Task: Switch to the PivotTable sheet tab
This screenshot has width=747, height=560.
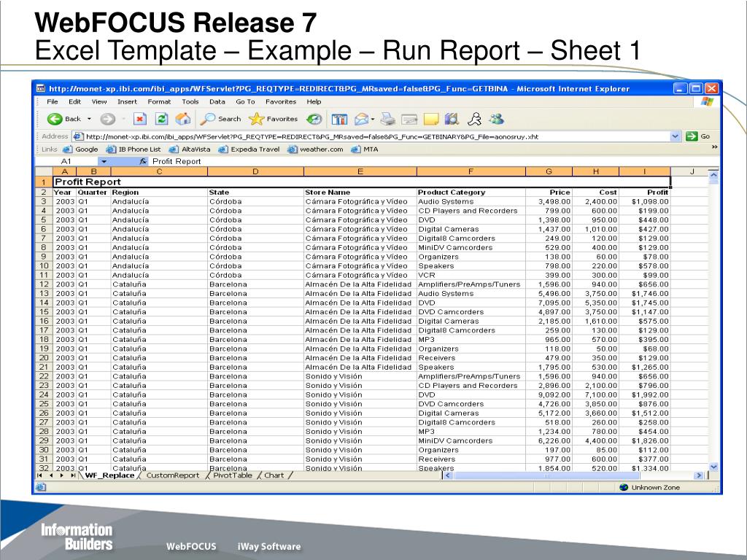Action: click(233, 475)
